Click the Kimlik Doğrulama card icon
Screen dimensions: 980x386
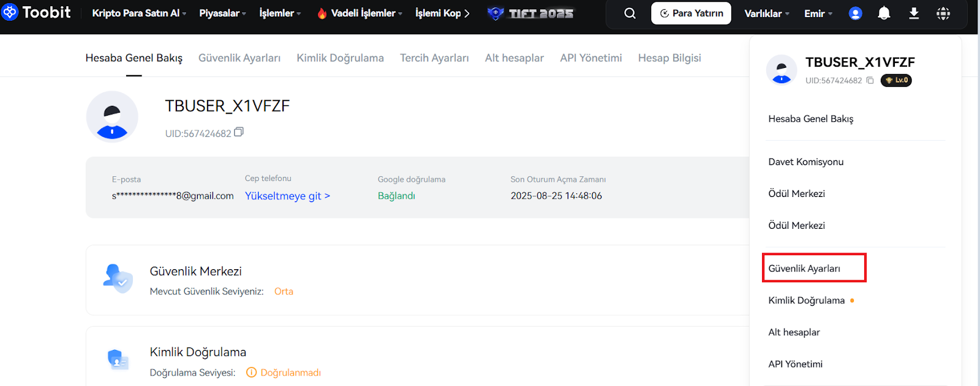[118, 359]
